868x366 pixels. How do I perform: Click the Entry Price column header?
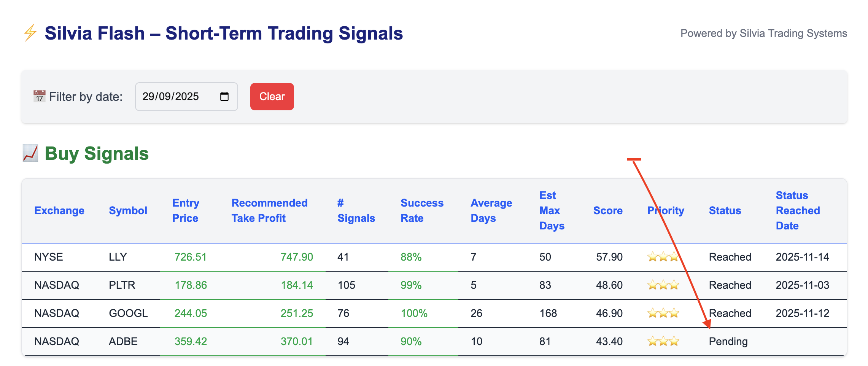point(186,211)
